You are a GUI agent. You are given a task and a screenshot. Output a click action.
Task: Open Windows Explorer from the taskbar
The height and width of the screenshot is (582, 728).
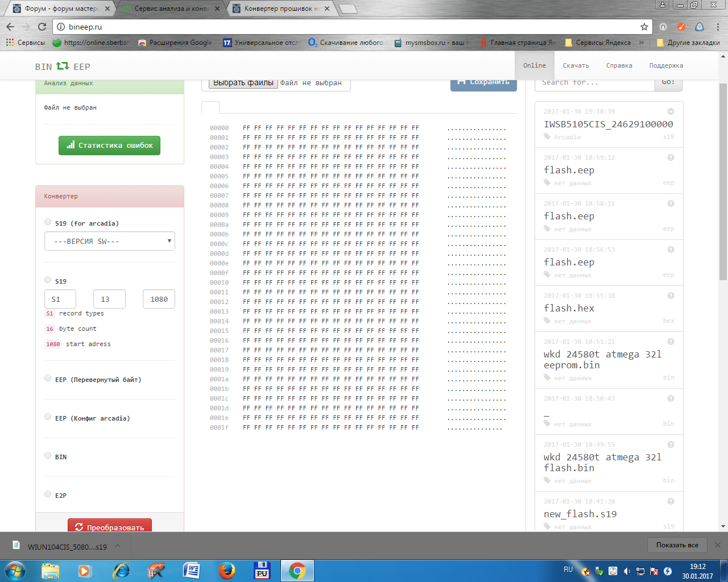pos(50,571)
